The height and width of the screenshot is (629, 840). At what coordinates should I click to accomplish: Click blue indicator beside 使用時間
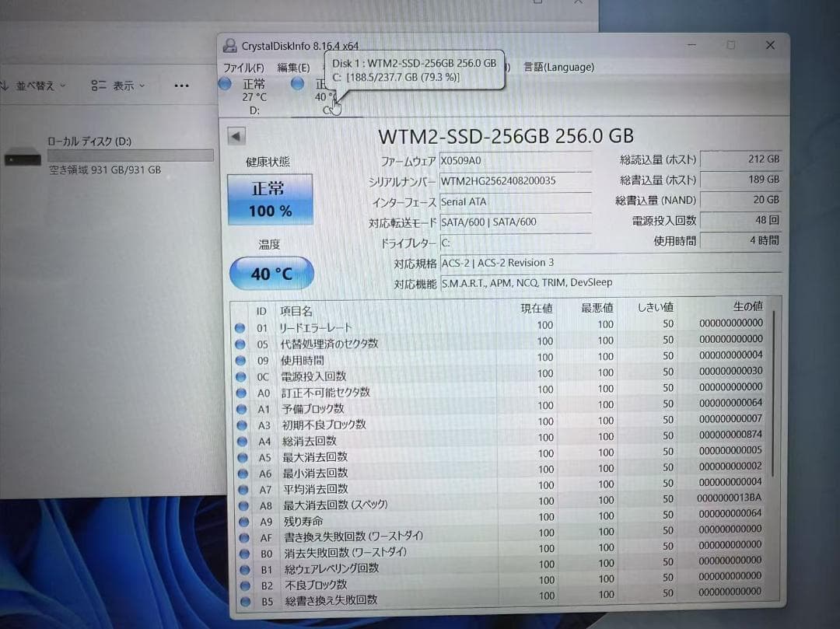pos(240,360)
